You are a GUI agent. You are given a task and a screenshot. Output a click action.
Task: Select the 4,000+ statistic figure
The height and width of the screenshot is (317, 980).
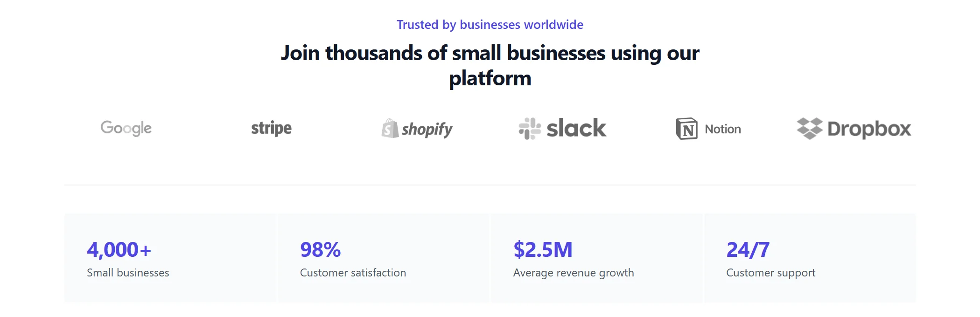119,250
